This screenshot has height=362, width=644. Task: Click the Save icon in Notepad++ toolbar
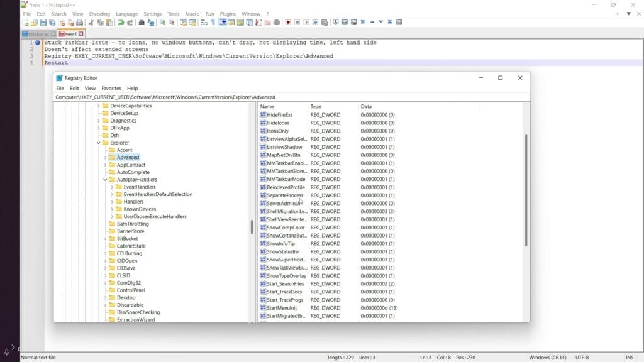(x=43, y=23)
